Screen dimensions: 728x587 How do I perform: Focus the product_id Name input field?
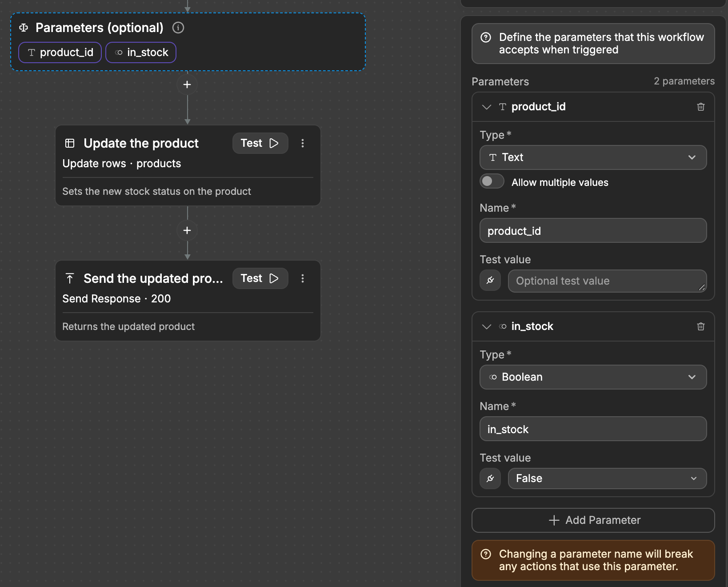(x=593, y=230)
